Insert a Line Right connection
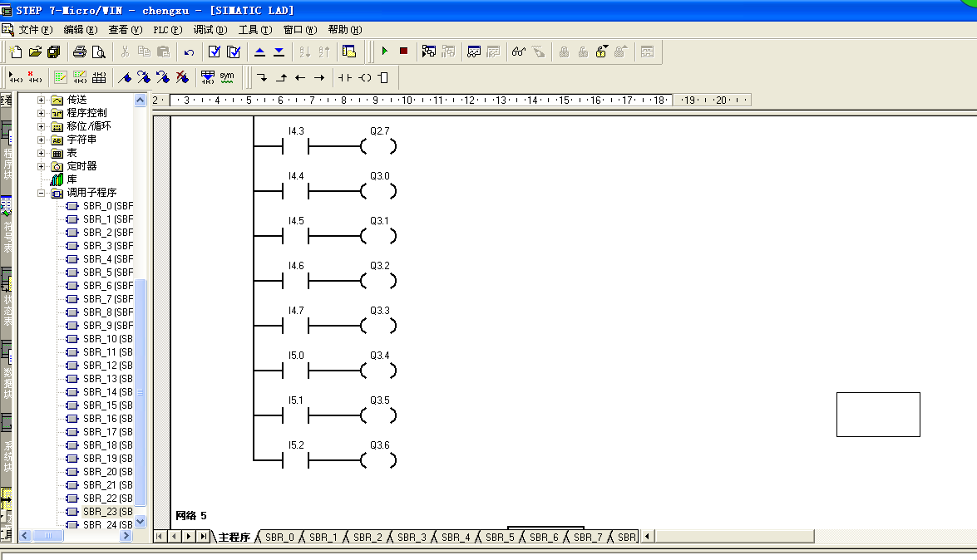Screen dimensions: 977x560 [319, 78]
